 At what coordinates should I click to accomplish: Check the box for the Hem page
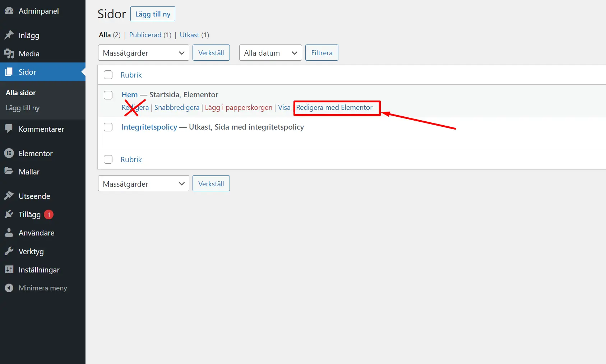[108, 95]
